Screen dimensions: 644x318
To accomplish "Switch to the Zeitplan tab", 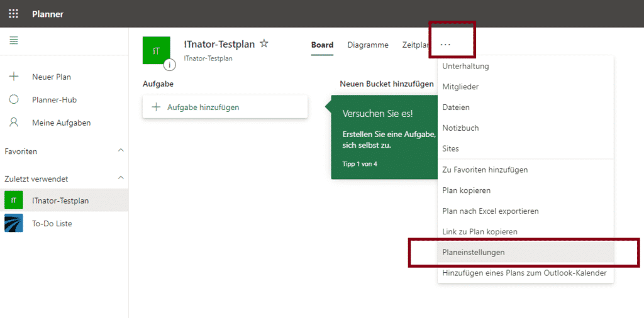I will [x=416, y=45].
